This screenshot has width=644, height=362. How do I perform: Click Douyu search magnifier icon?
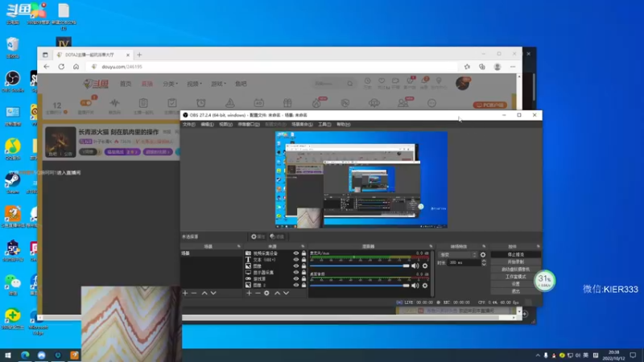click(x=350, y=84)
